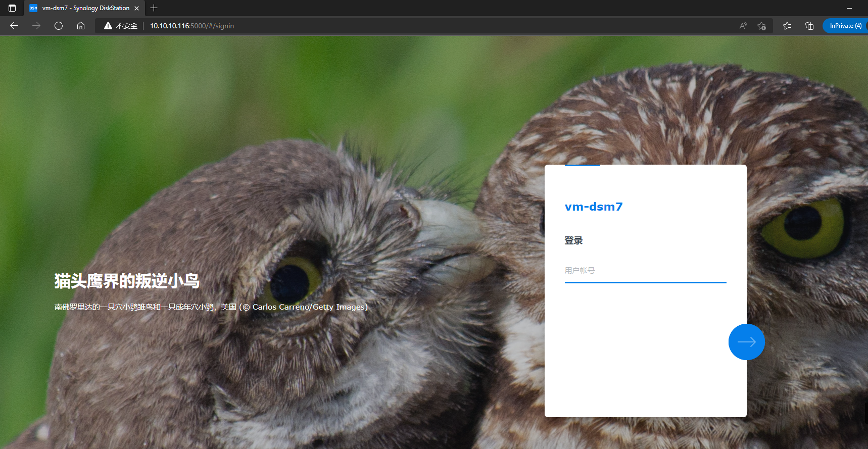Minimize the browser window
The width and height of the screenshot is (868, 449).
point(849,8)
